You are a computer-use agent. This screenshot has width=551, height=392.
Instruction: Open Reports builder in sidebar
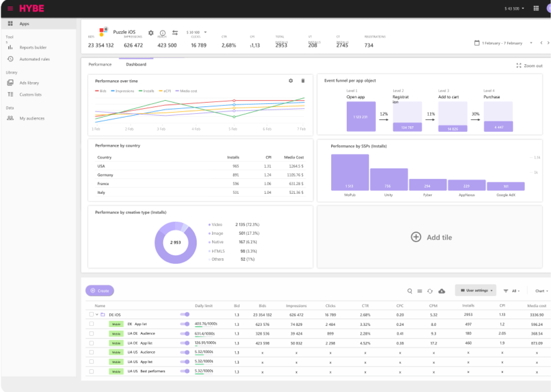(33, 47)
